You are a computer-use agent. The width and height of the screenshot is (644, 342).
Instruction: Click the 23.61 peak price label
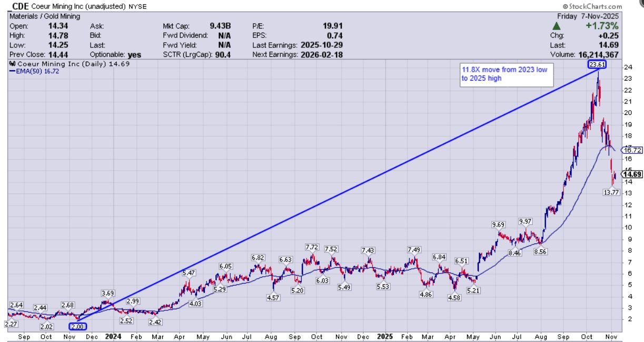click(x=597, y=65)
